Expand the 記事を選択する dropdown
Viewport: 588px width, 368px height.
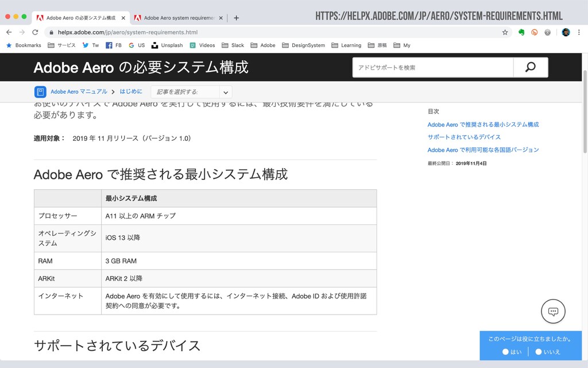pos(191,92)
